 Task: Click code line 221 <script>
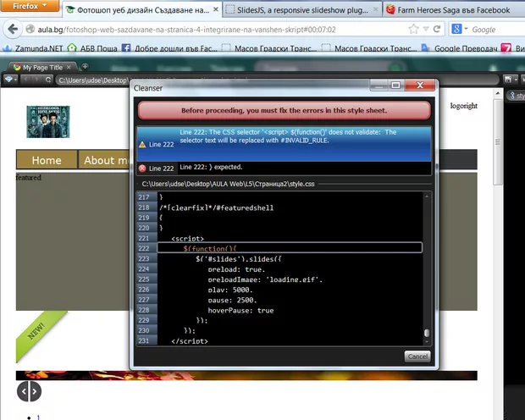187,239
